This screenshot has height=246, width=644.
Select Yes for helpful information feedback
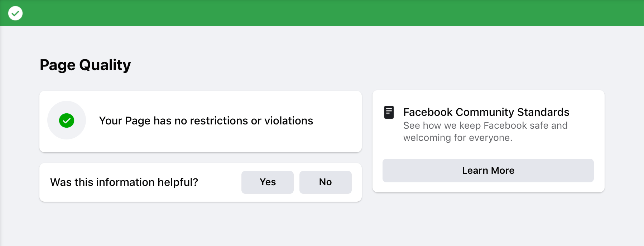267,182
